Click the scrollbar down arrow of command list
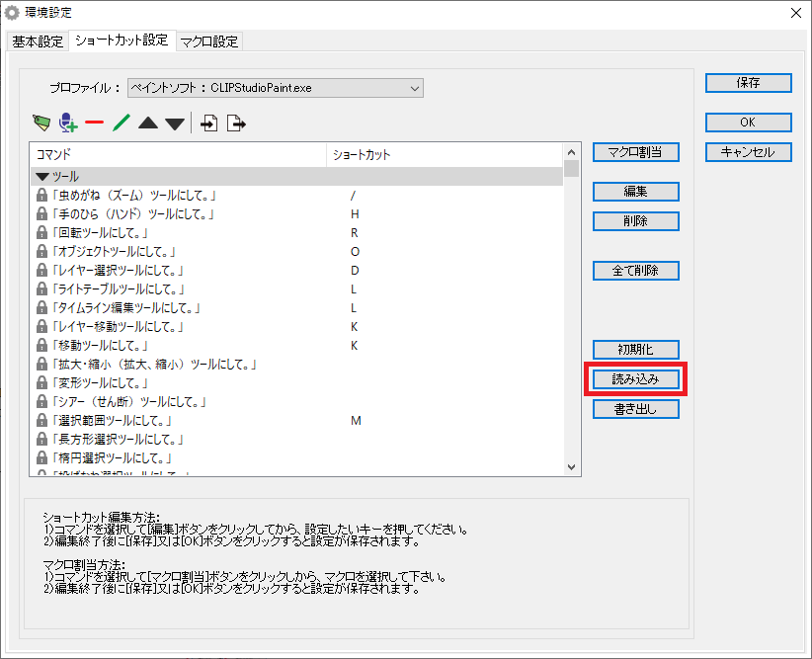This screenshot has height=659, width=812. 571,467
